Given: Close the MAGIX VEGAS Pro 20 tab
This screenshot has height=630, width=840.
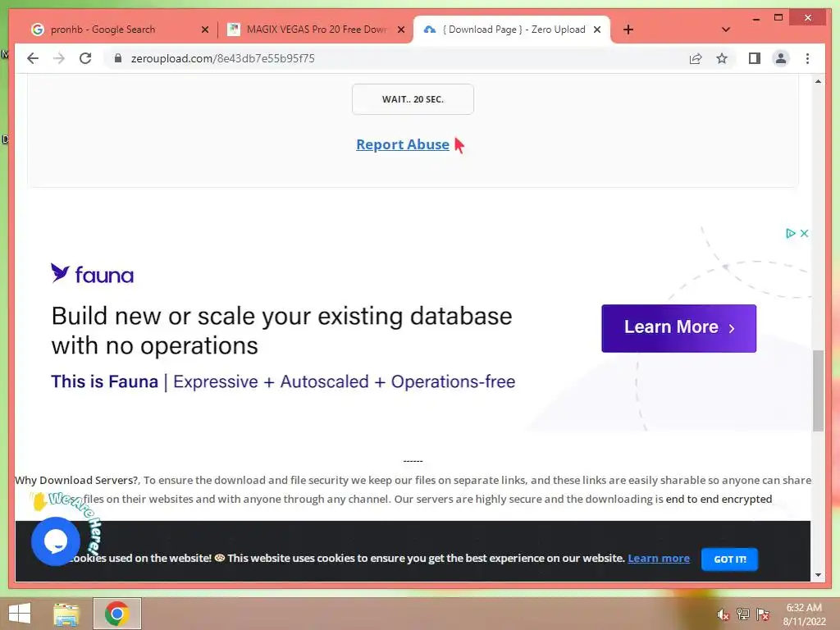Looking at the screenshot, I should click(400, 30).
